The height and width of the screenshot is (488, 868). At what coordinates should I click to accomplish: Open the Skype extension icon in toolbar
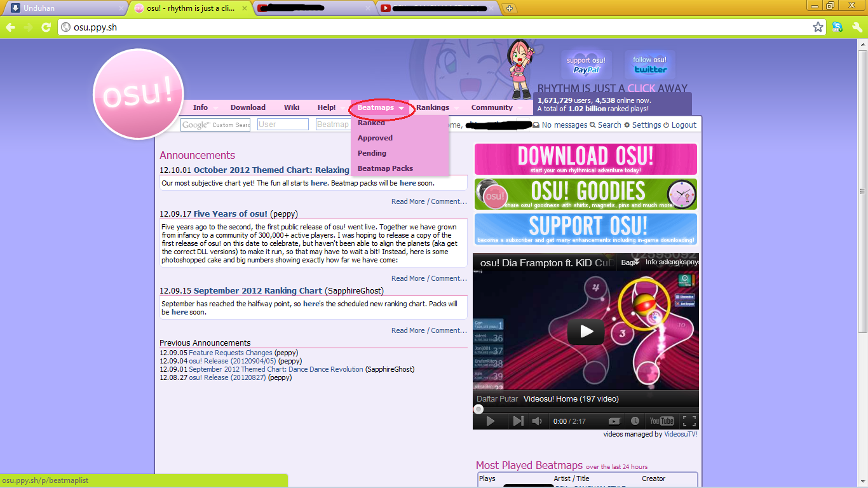pos(837,27)
